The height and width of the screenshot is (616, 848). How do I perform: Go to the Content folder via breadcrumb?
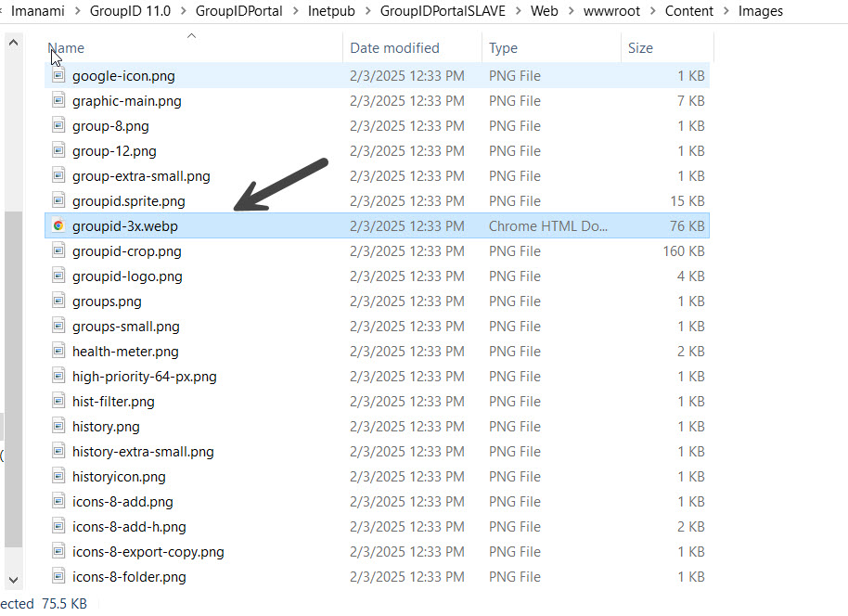(689, 11)
